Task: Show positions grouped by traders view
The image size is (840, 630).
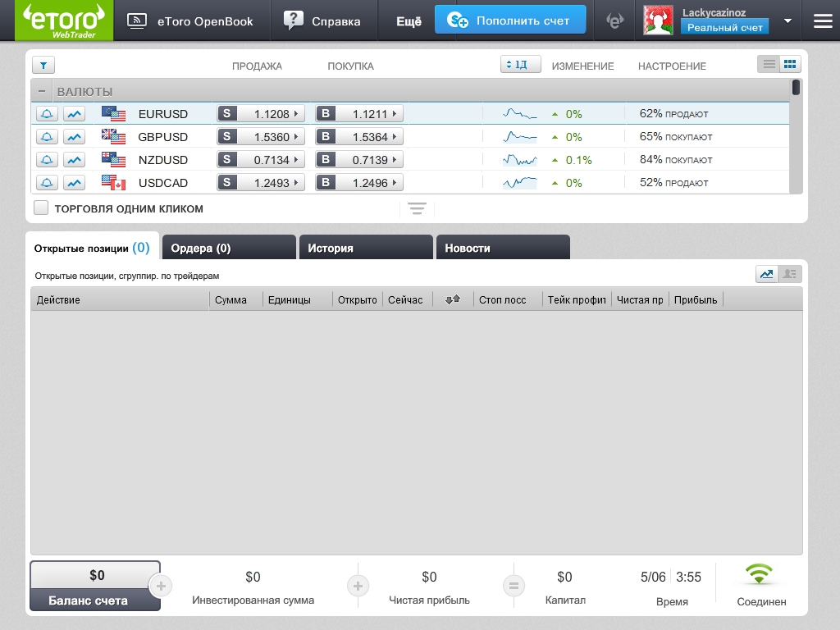Action: [x=790, y=274]
